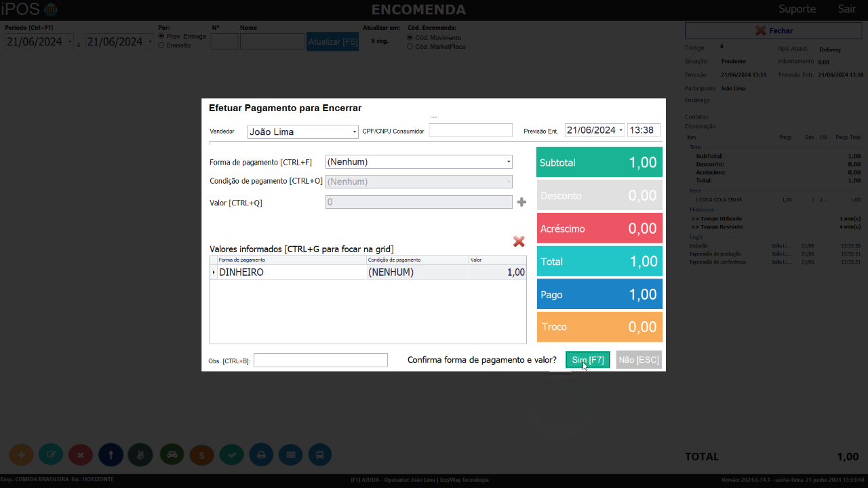Screen dimensions: 868x488
Task: Click the Valor column header in grid
Action: point(497,260)
